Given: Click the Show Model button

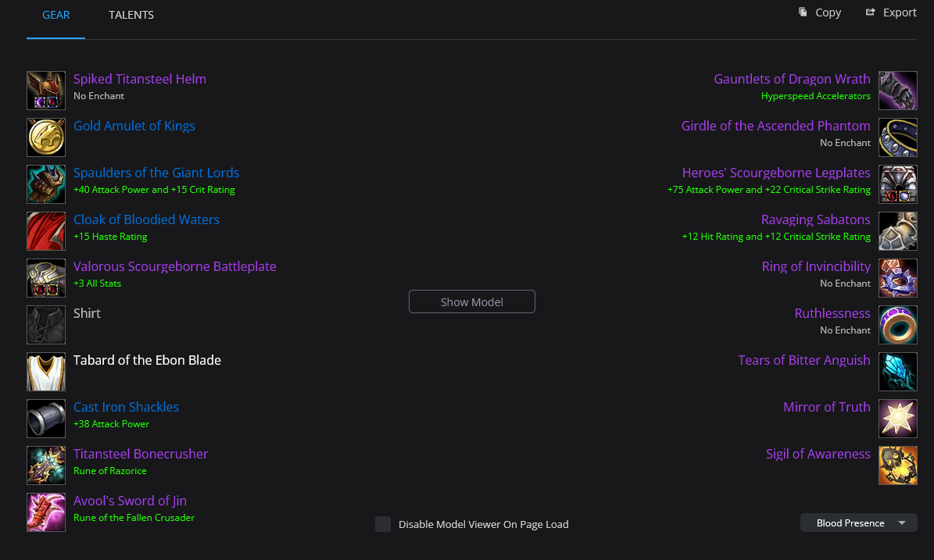Looking at the screenshot, I should 472,301.
